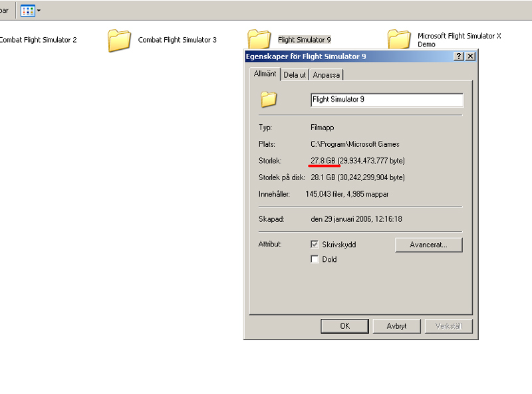Click the folder name text field
The image size is (532, 394).
(386, 100)
